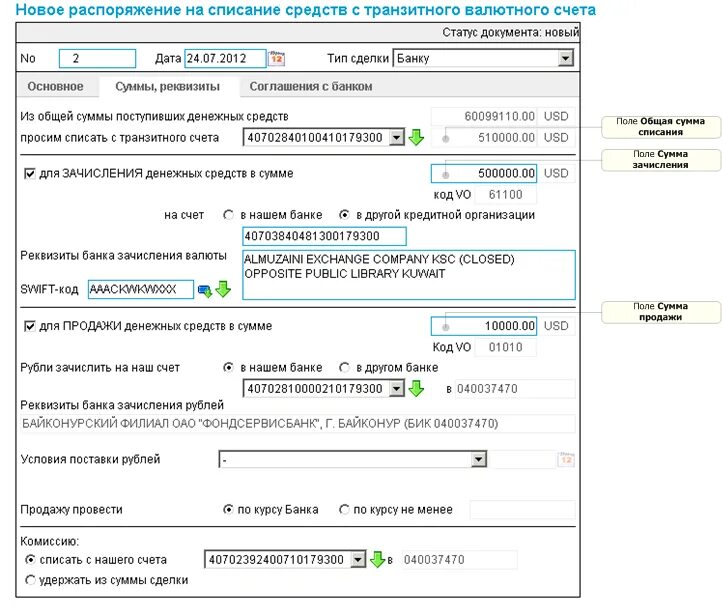Click the Байконурский филиал bank details field
The width and height of the screenshot is (722, 606).
pos(297,424)
